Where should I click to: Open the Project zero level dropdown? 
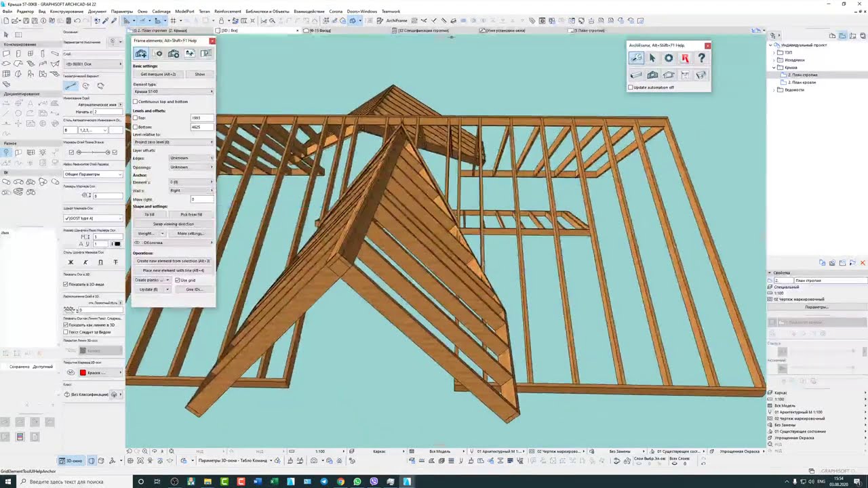pos(173,142)
